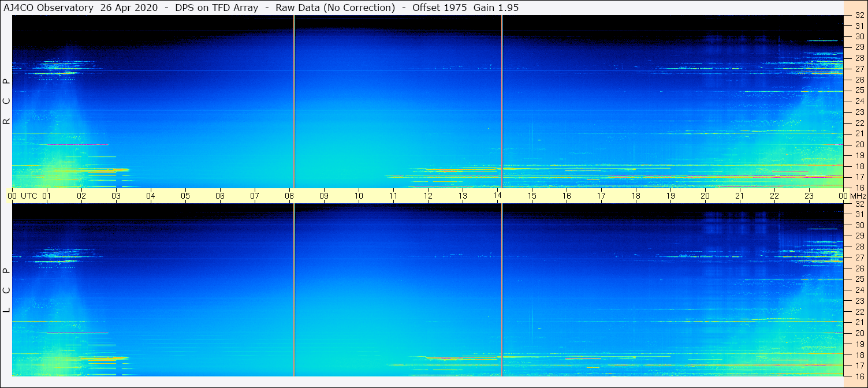This screenshot has width=868, height=388.
Task: Click "27" MHz tick on LCP frequency scale
Action: (859, 258)
